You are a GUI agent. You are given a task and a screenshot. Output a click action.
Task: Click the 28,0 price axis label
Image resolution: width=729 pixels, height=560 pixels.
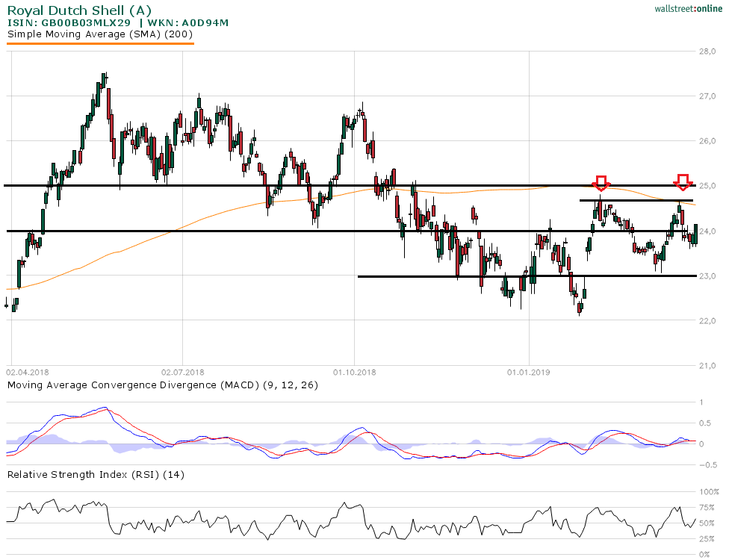pos(708,52)
